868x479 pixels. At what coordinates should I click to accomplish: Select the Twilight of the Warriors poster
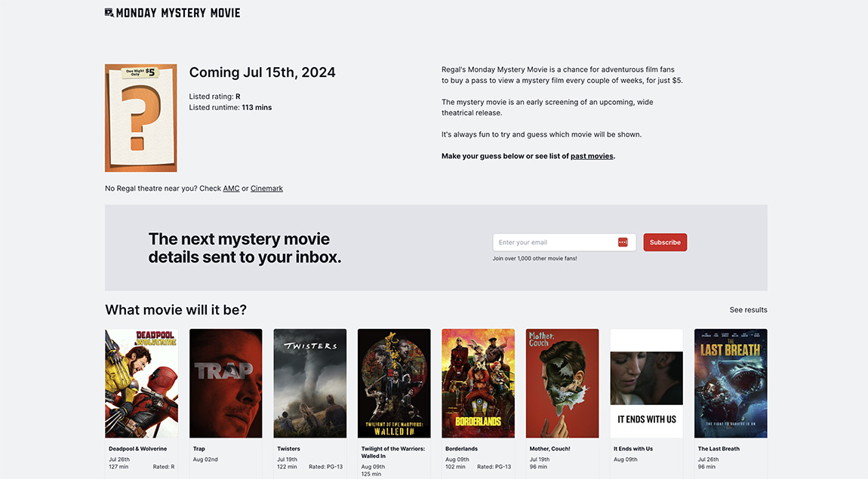click(394, 383)
